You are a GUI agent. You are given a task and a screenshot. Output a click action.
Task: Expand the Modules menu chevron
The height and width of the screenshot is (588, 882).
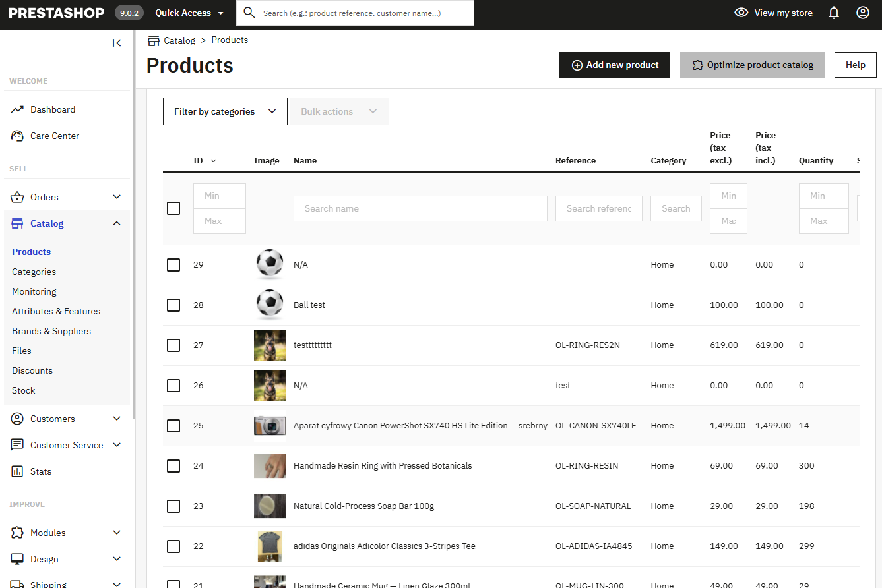pyautogui.click(x=117, y=533)
